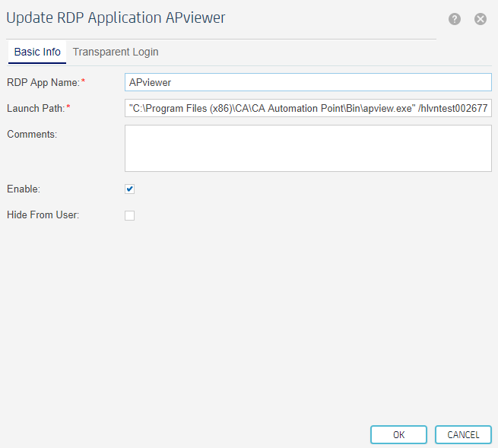
Task: Click the red asterisk beside Launch Path
Action: click(x=68, y=107)
